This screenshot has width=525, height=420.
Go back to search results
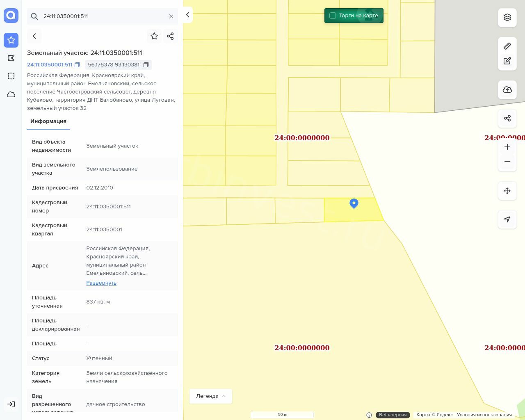(x=34, y=36)
